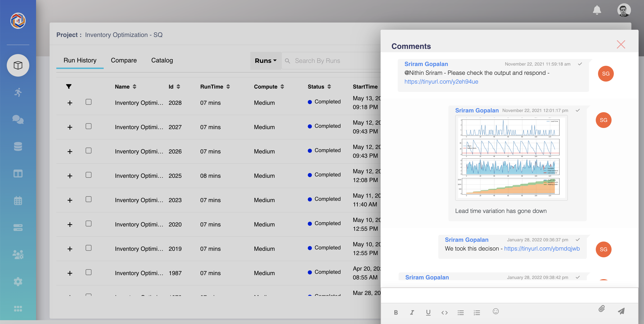Viewport: 644px width, 324px height.
Task: Open the database sidebar icon
Action: coord(18,146)
